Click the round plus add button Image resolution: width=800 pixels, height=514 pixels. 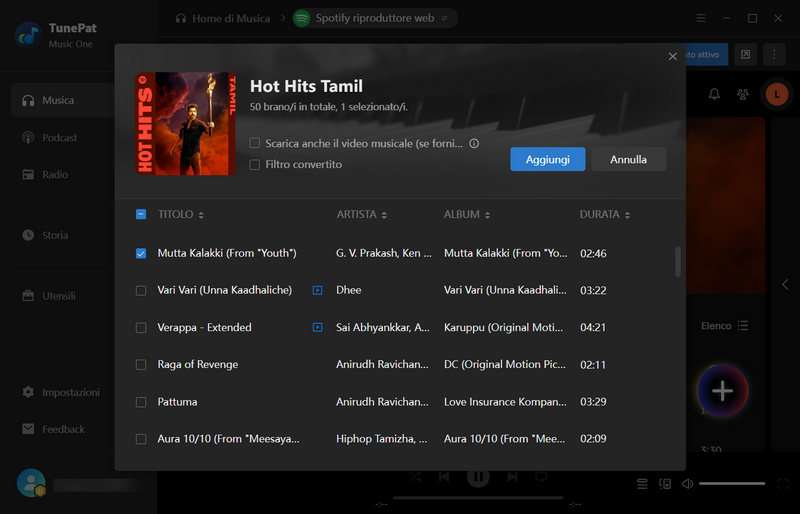722,391
